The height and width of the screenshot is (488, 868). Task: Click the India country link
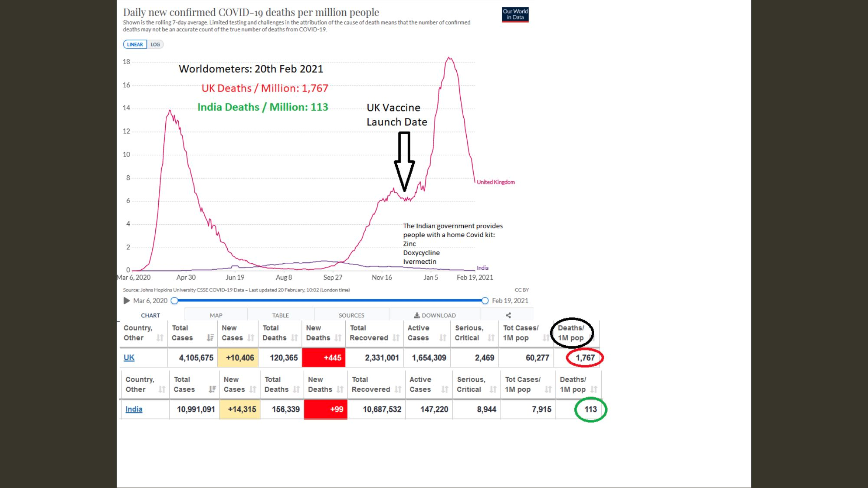click(x=134, y=409)
